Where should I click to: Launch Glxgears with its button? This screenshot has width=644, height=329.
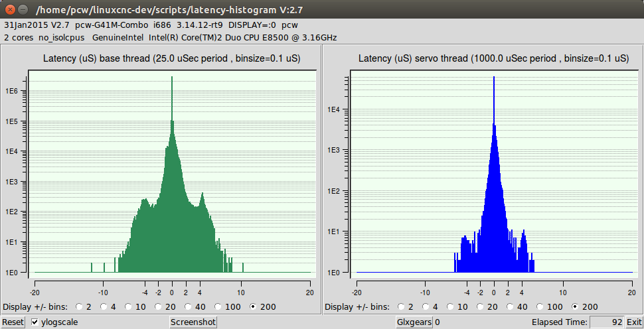[x=414, y=322]
